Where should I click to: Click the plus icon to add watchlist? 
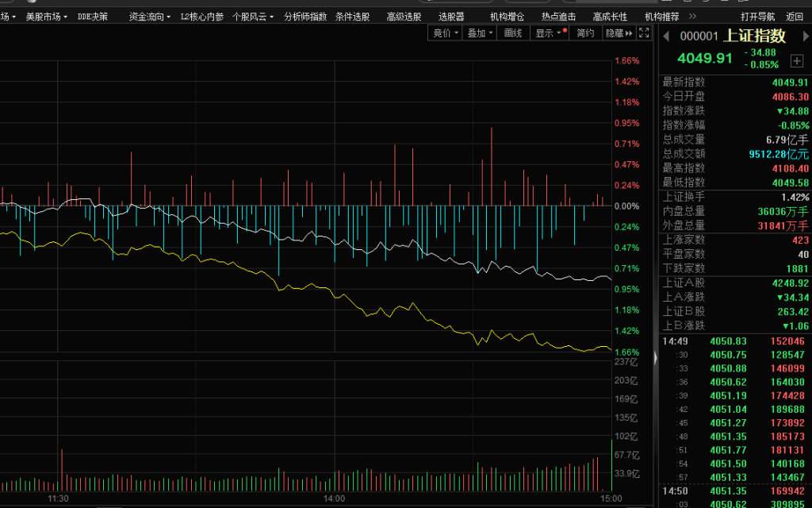coord(797,61)
